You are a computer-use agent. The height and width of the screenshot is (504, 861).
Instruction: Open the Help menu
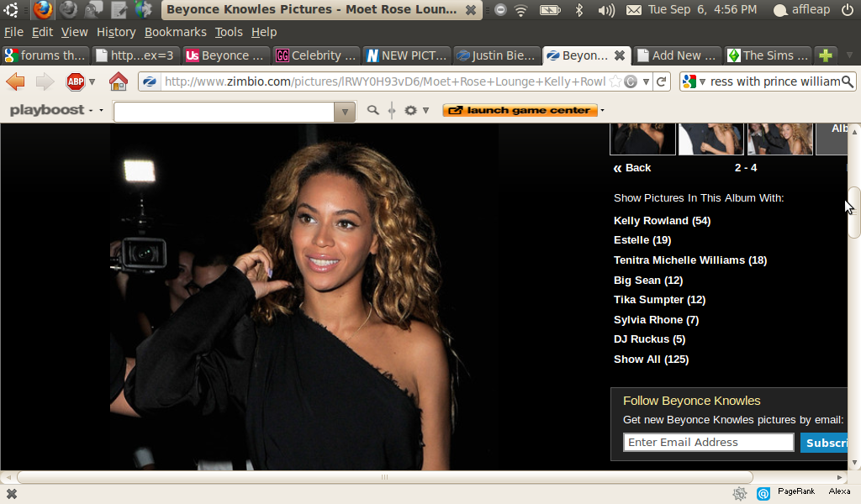point(263,33)
